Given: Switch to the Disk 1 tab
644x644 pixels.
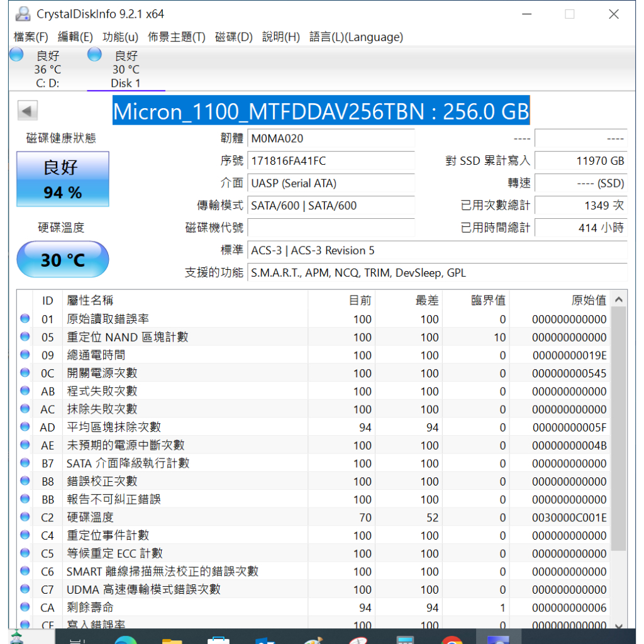Looking at the screenshot, I should pyautogui.click(x=126, y=69).
